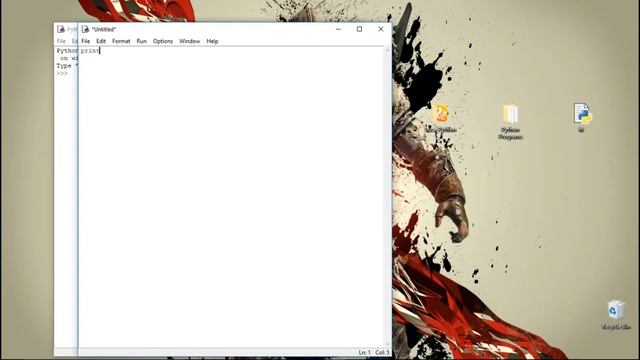Click the Ln: 1 status bar indicator
Image resolution: width=640 pixels, height=360 pixels.
364,352
